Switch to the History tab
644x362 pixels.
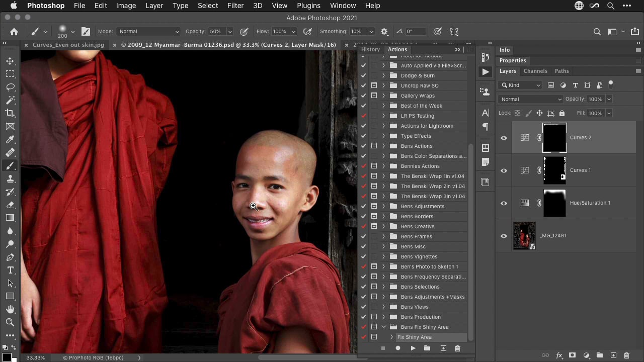click(370, 49)
